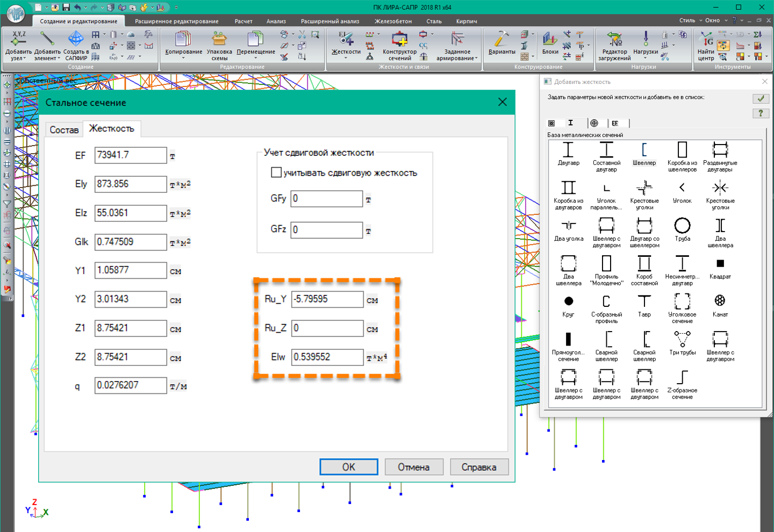Click the EIw value input field
Viewport: 774px width, 532px height.
click(x=327, y=357)
